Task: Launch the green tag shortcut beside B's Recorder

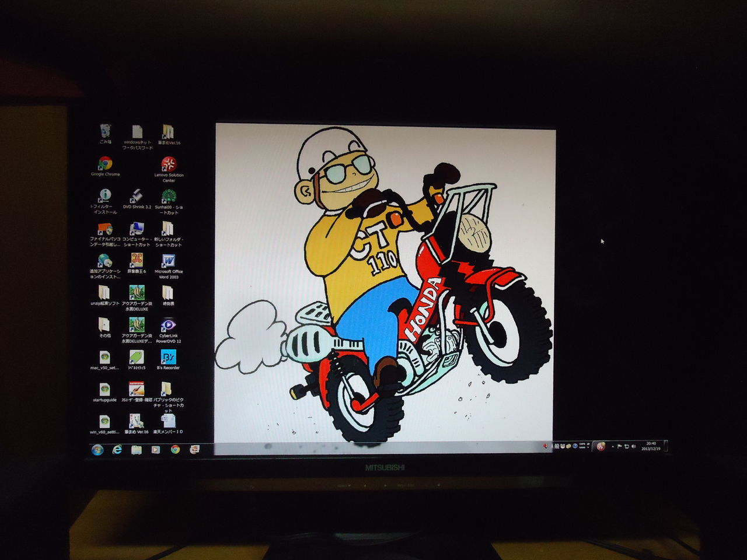Action: [x=137, y=360]
